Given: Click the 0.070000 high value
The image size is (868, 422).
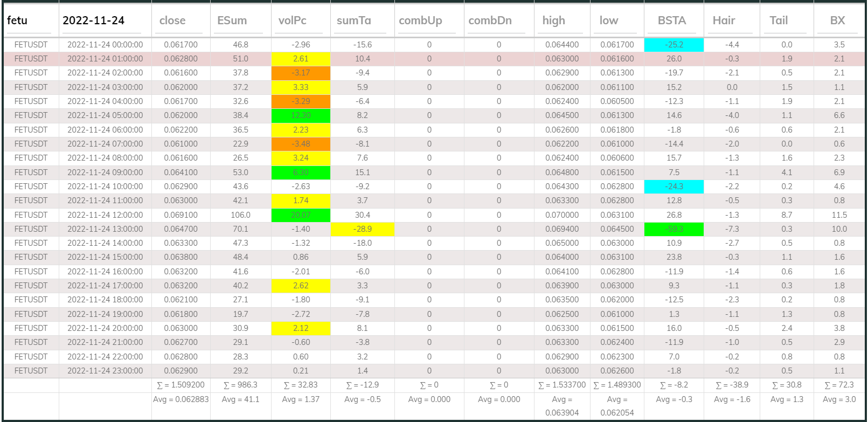Looking at the screenshot, I should pyautogui.click(x=562, y=215).
